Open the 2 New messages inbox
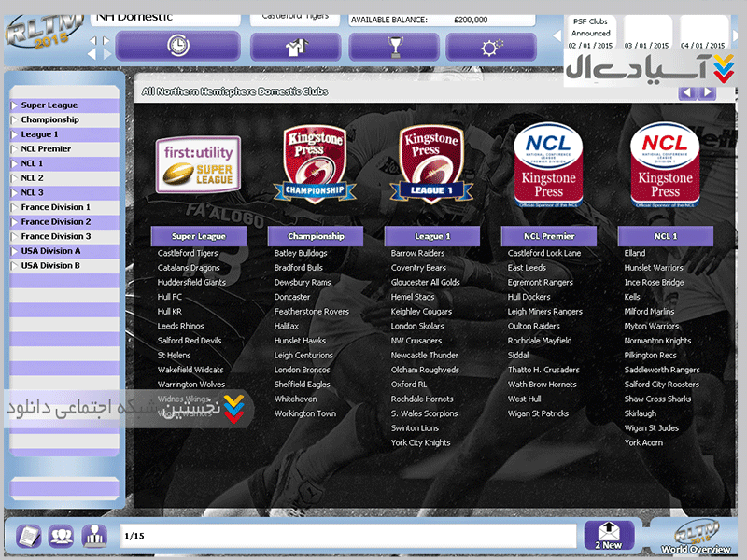This screenshot has width=747, height=560. [x=609, y=535]
